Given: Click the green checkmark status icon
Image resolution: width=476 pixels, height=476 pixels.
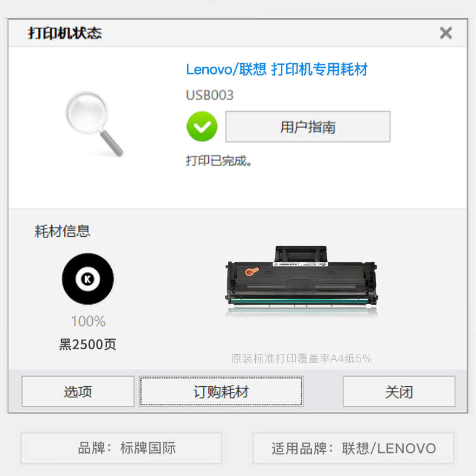Looking at the screenshot, I should click(x=202, y=127).
